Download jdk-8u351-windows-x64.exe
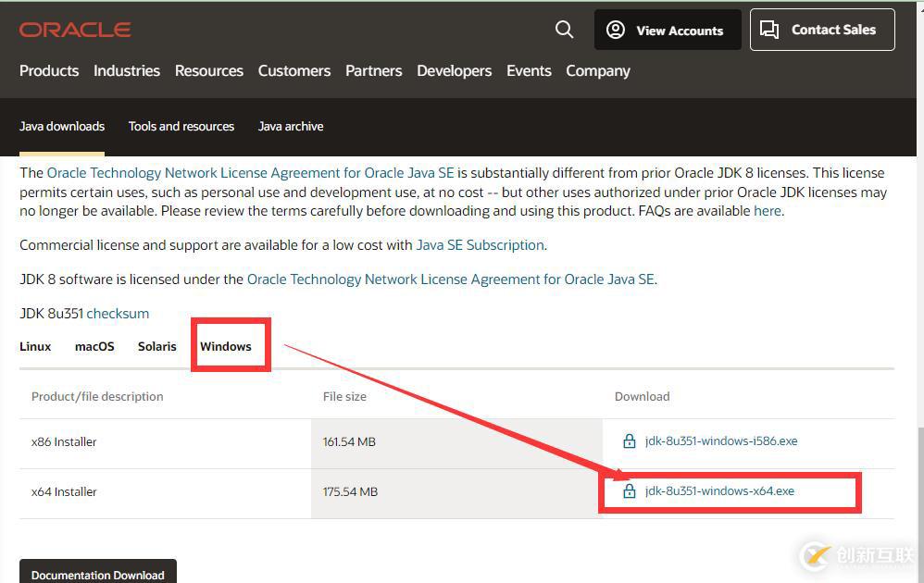 [719, 491]
